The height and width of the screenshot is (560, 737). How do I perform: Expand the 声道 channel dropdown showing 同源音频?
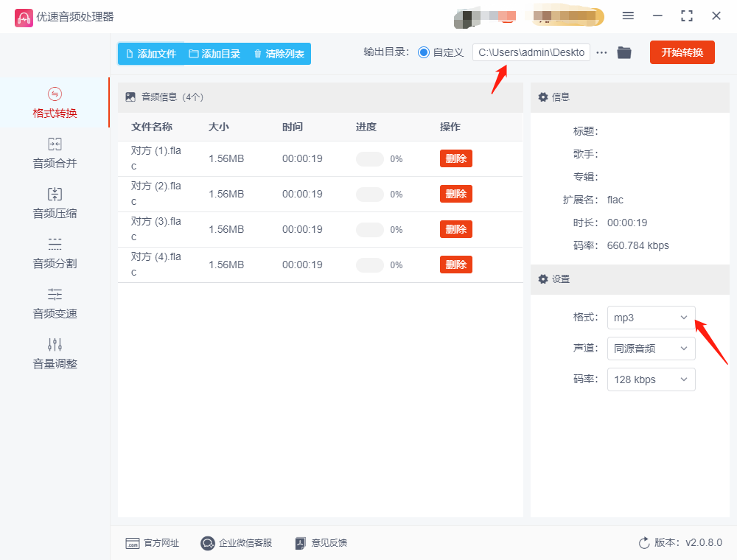tap(650, 349)
